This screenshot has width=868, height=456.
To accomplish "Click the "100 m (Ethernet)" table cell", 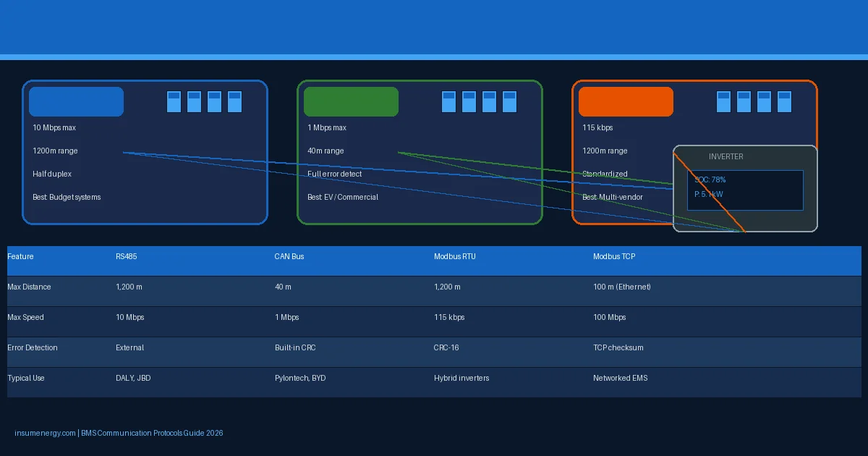I will 622,287.
